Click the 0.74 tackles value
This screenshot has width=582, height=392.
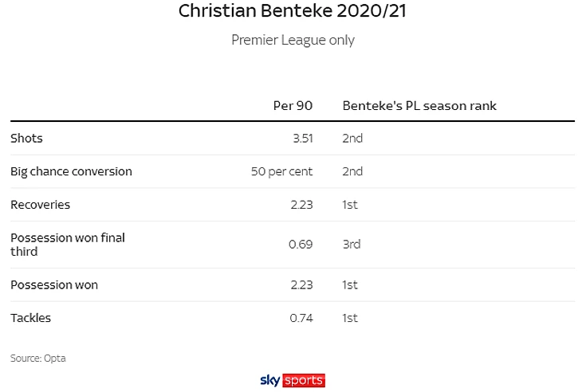pos(301,318)
